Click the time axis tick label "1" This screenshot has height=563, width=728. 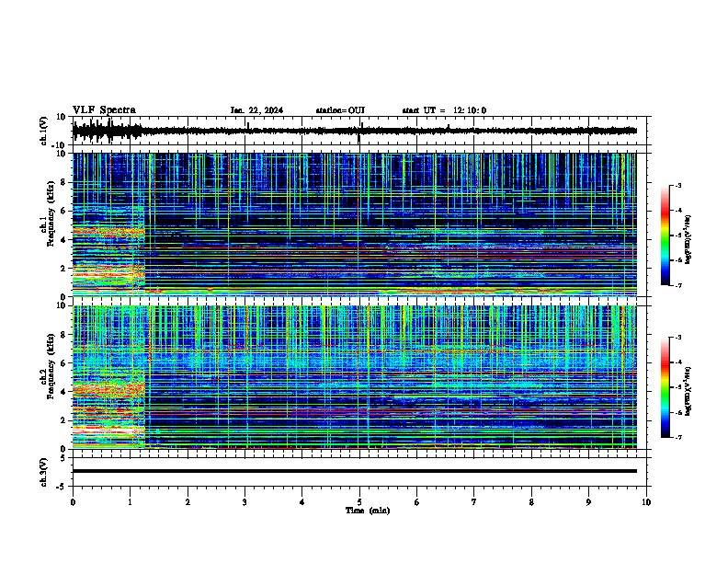click(x=130, y=502)
